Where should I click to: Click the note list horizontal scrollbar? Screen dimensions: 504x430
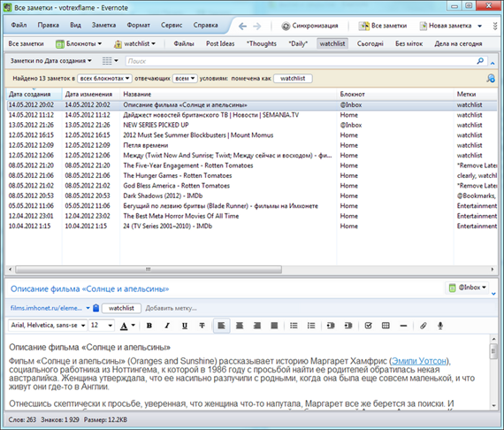tap(149, 269)
